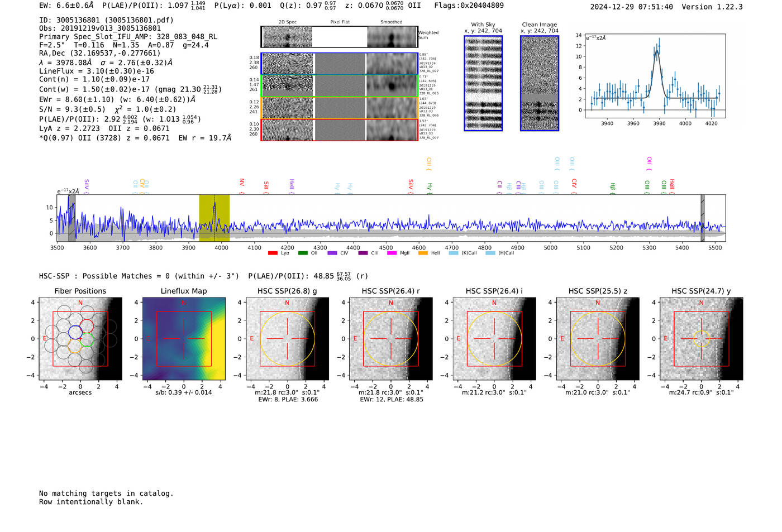Click the Lyα red legend swatch

(x=273, y=253)
